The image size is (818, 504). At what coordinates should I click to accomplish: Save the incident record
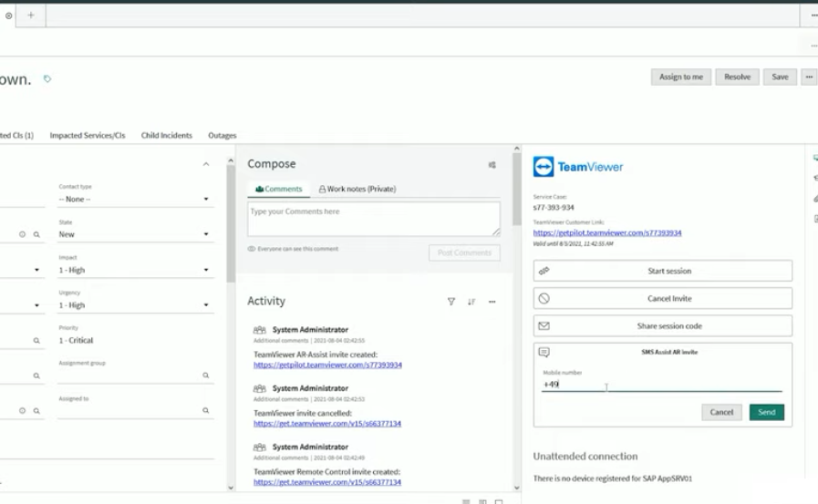(x=780, y=77)
